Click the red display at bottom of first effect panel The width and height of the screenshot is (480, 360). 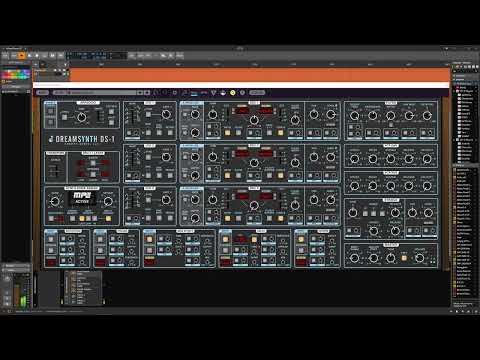pyautogui.click(x=51, y=262)
